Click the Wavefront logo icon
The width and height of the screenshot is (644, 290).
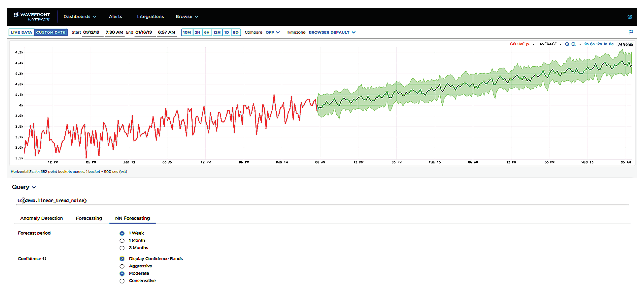tap(16, 15)
